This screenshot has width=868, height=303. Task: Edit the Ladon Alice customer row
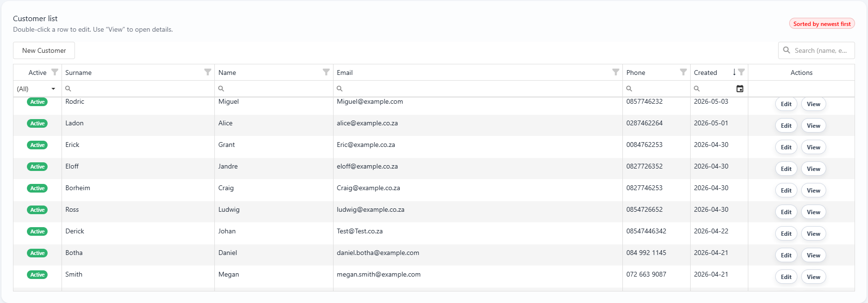click(x=786, y=126)
